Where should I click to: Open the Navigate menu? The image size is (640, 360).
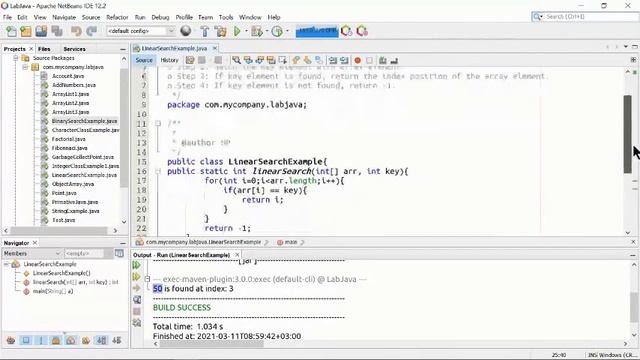tap(64, 17)
